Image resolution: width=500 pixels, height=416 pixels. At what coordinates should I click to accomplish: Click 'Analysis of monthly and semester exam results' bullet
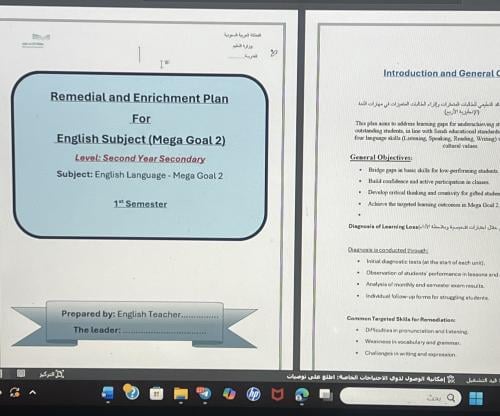coord(425,285)
